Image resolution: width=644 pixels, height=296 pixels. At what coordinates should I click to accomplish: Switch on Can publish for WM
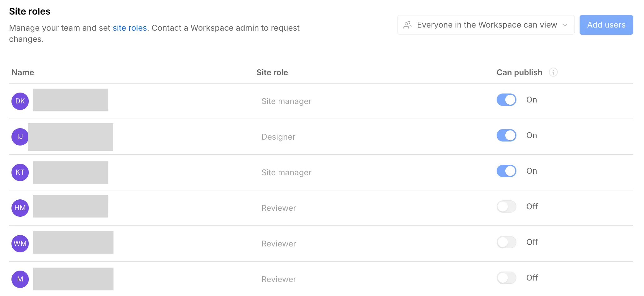pos(507,242)
